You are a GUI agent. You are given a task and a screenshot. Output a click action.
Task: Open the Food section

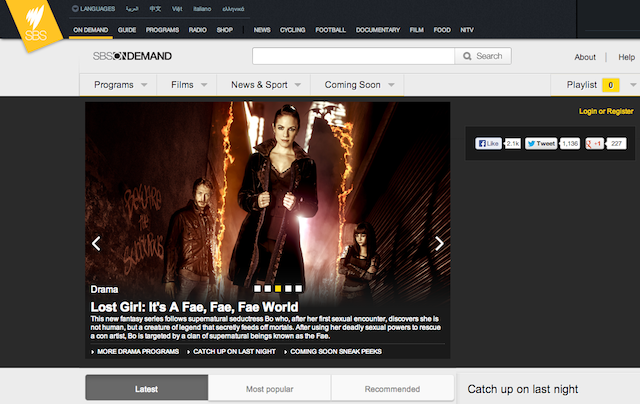pos(442,30)
